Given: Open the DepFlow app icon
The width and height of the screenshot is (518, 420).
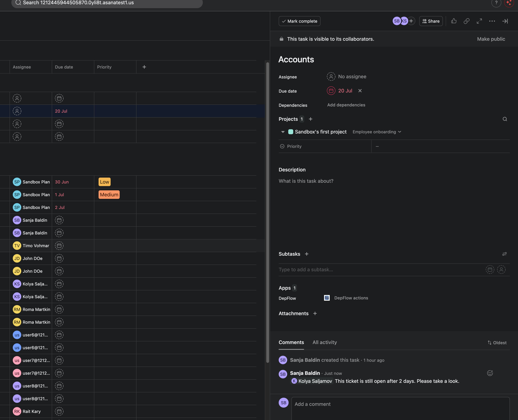Looking at the screenshot, I should (x=327, y=298).
